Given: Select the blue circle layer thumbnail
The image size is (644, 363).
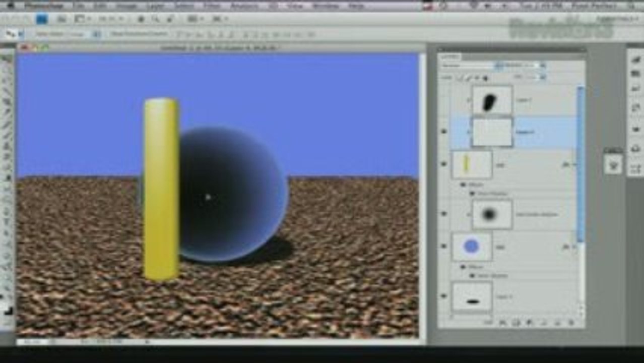Looking at the screenshot, I should coord(472,247).
